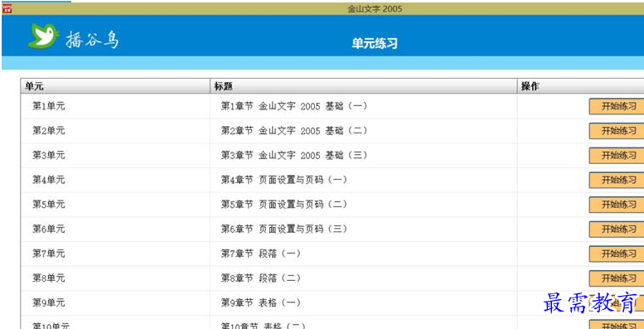
Task: Begin 第5单元 practice with 开始练习
Action: pos(617,205)
